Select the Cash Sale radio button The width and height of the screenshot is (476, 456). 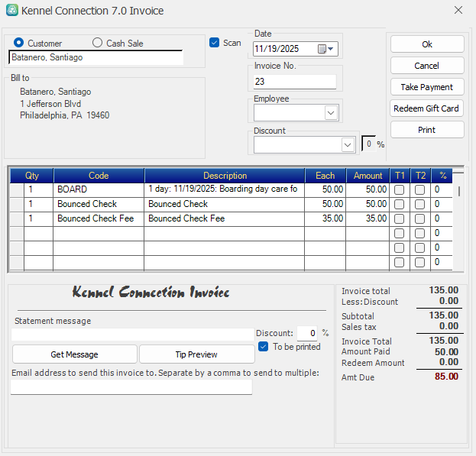click(97, 43)
